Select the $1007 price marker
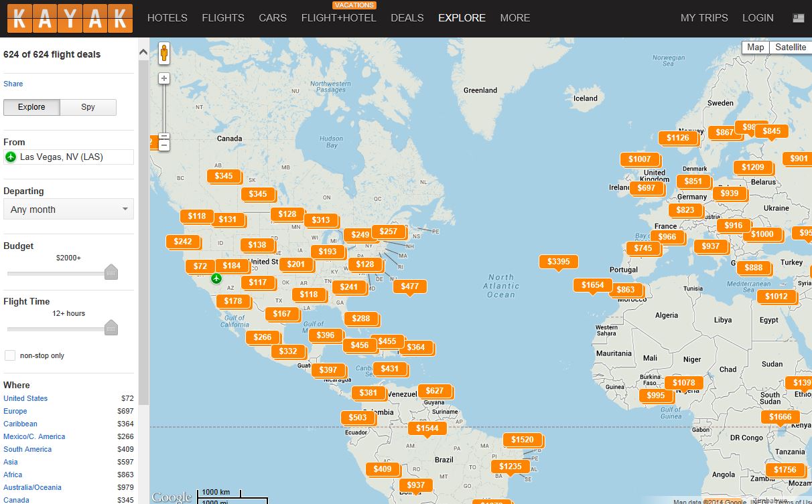 pyautogui.click(x=639, y=159)
